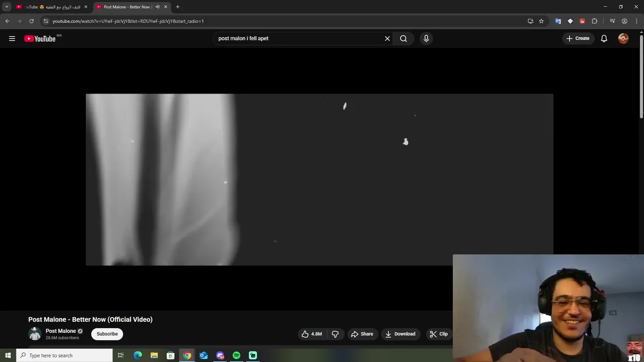
Task: Open Post Malone channel avatar
Action: tap(35, 334)
